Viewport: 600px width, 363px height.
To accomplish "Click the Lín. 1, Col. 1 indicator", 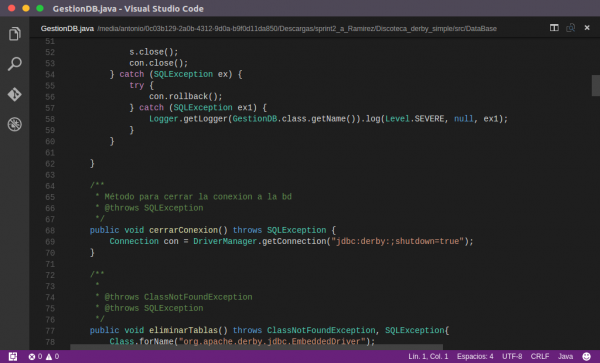I will [428, 356].
